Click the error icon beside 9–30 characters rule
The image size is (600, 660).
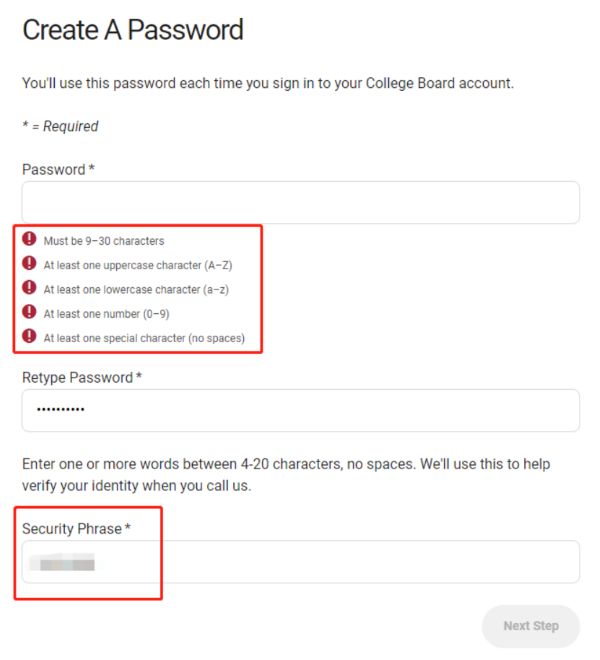click(29, 240)
